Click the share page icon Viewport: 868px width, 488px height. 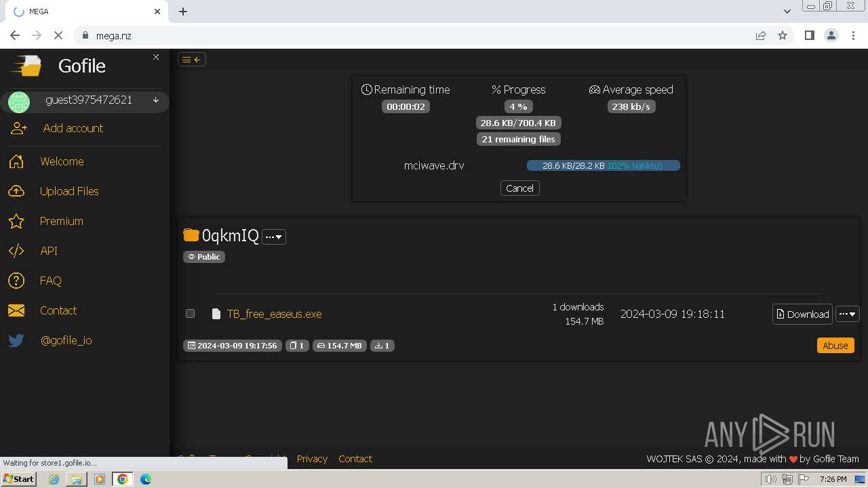[x=761, y=35]
